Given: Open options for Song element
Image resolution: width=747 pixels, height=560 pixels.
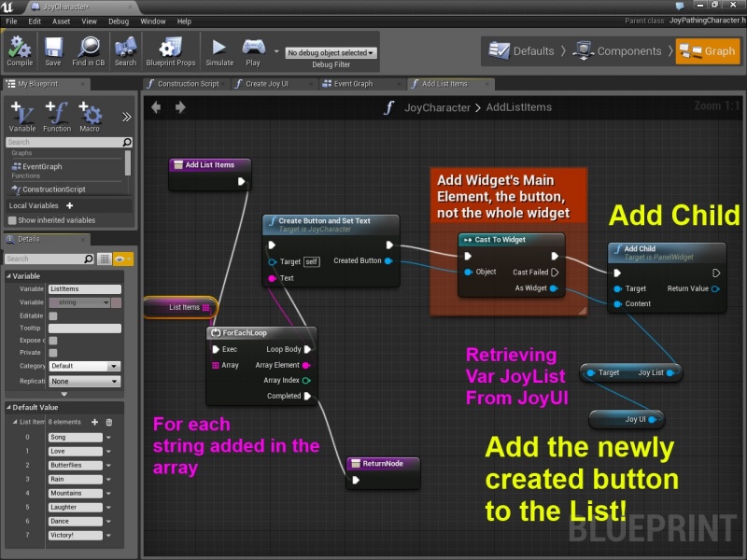Looking at the screenshot, I should click(108, 437).
